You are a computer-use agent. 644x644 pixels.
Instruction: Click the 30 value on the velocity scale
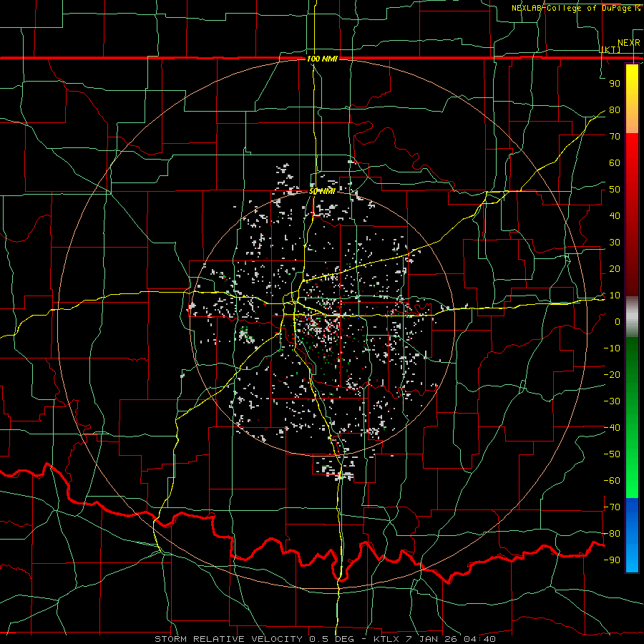[615, 243]
